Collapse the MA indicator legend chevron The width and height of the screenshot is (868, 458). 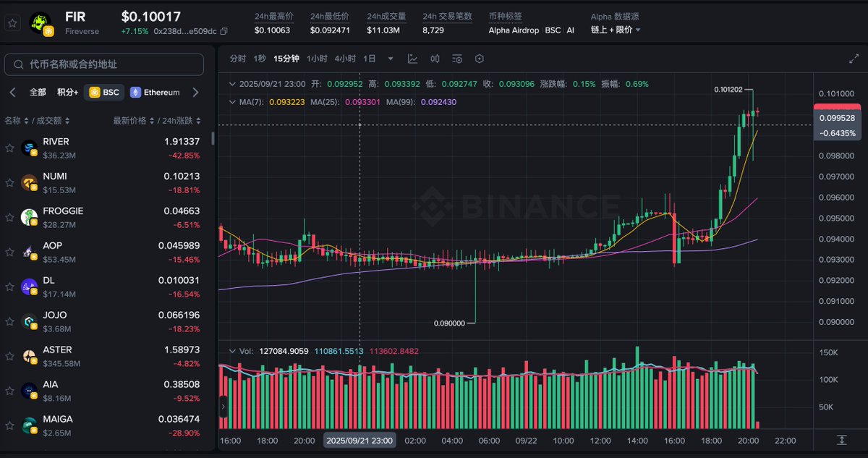(x=231, y=102)
